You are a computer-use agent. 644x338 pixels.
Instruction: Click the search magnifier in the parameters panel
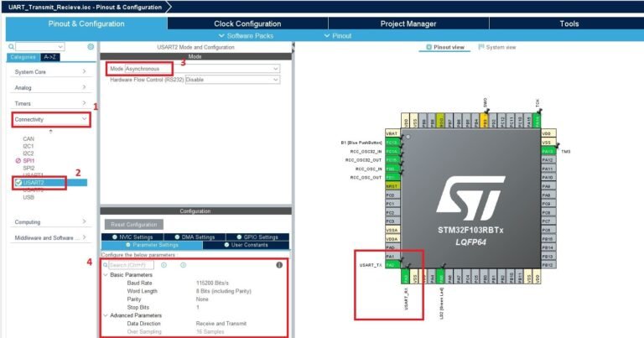106,265
